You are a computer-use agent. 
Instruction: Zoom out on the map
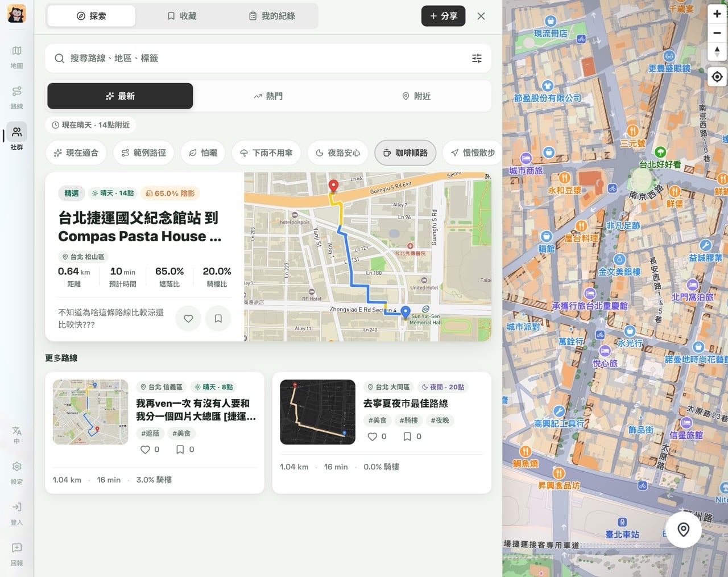pos(717,33)
